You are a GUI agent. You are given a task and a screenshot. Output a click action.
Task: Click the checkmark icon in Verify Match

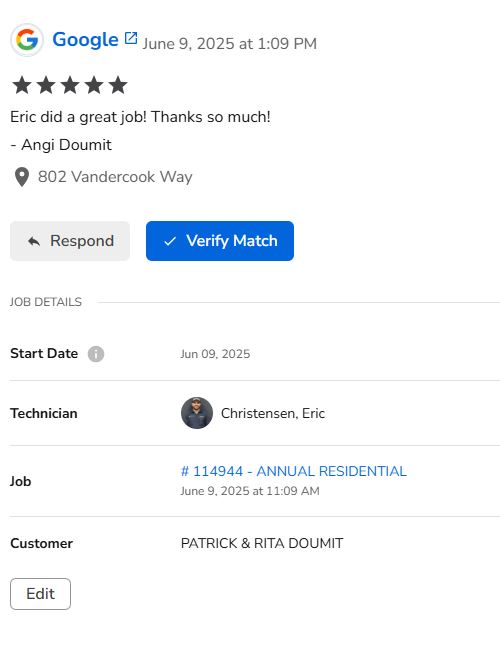(170, 241)
